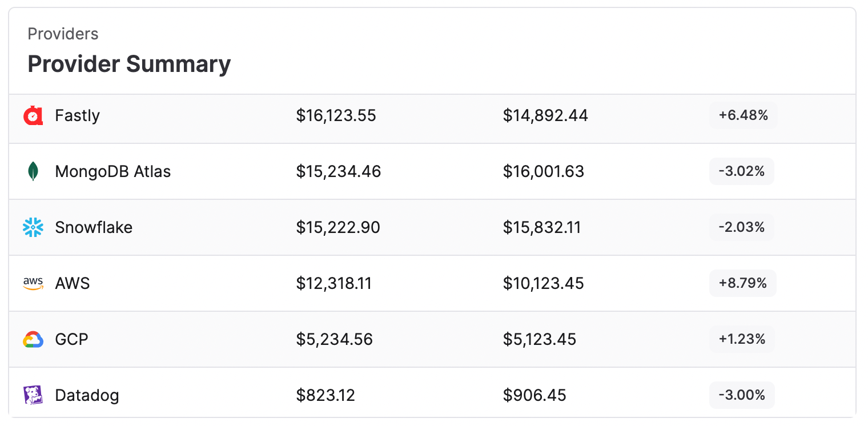Click the AWS smile logo
Image resolution: width=868 pixels, height=426 pixels.
[33, 283]
